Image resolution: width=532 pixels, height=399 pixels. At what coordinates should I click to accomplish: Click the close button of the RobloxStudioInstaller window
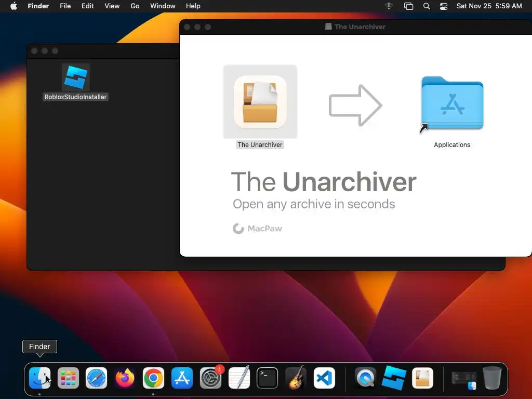pyautogui.click(x=34, y=51)
